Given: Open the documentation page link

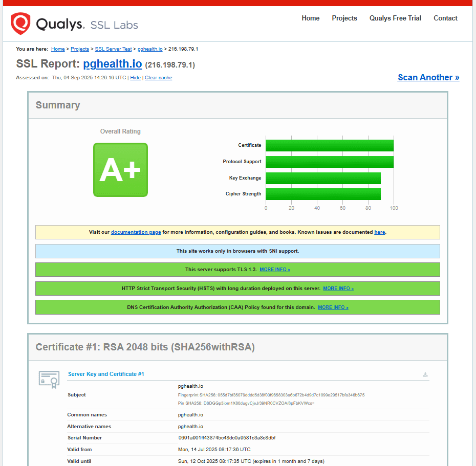Looking at the screenshot, I should pos(136,232).
